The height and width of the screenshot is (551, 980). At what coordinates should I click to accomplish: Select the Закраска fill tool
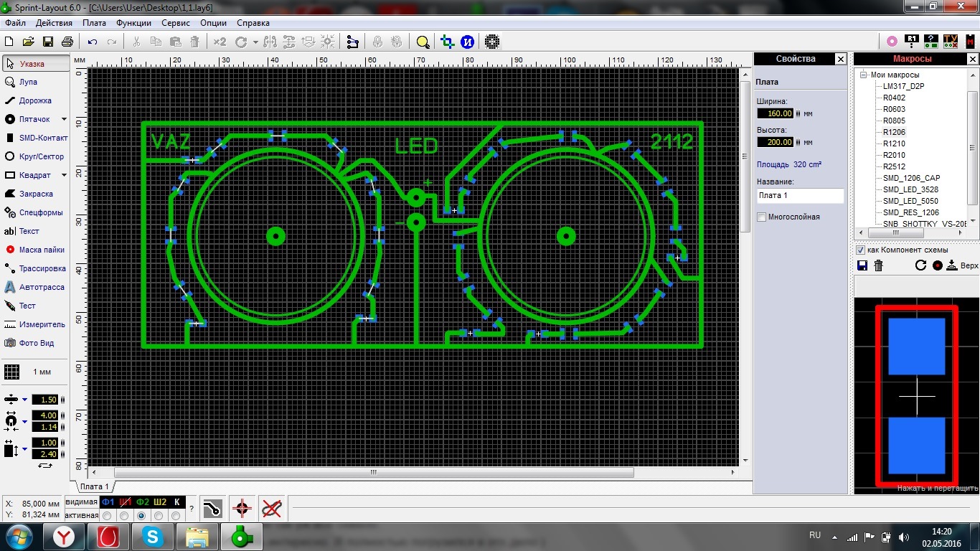[x=35, y=194]
